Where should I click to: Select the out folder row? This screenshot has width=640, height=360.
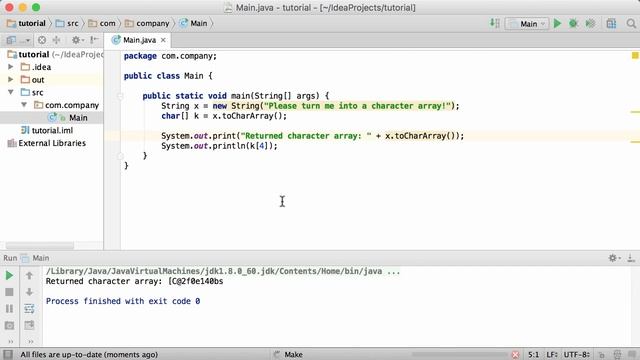click(51, 80)
